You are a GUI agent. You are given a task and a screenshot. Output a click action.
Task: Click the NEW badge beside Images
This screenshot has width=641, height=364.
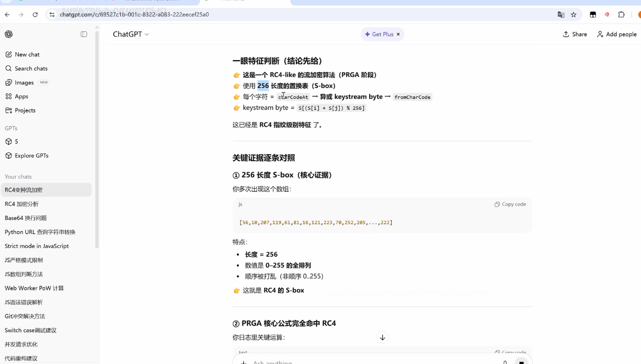(44, 82)
